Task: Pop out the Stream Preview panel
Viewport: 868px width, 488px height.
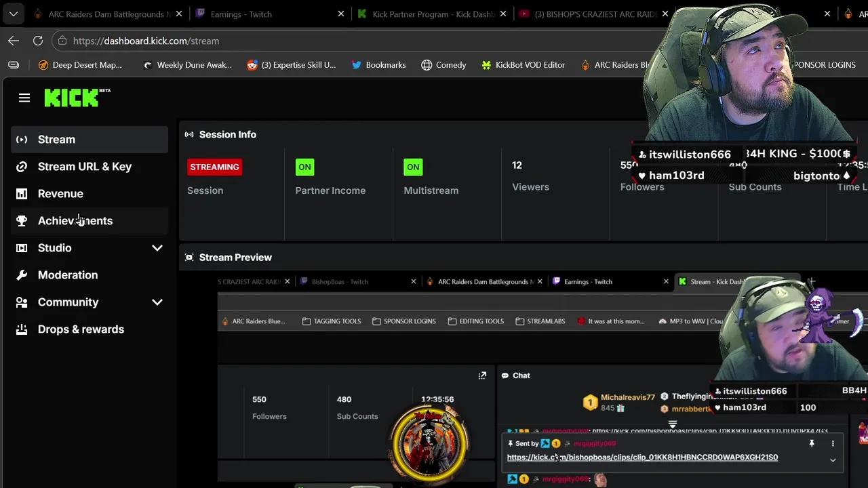Action: (x=482, y=375)
